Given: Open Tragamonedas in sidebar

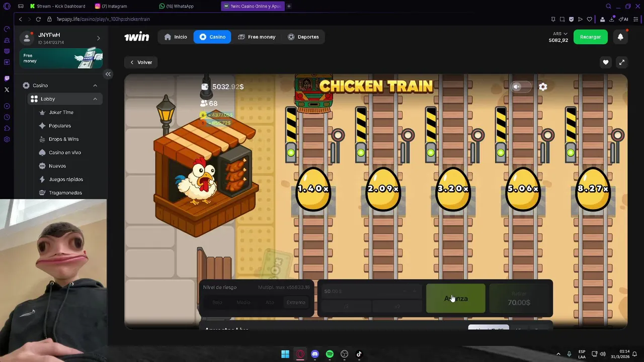Looking at the screenshot, I should point(65,193).
